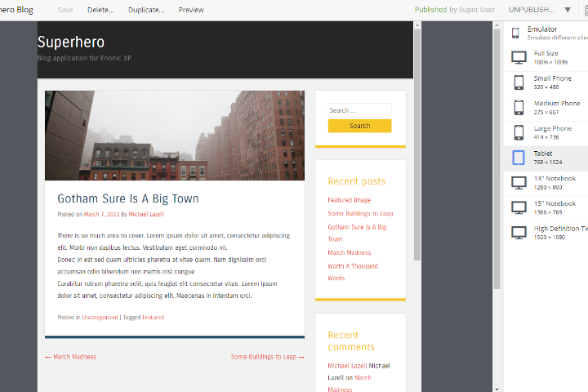Click the highlighted Tablet device icon
Viewport: 588px width, 392px height.
(519, 158)
